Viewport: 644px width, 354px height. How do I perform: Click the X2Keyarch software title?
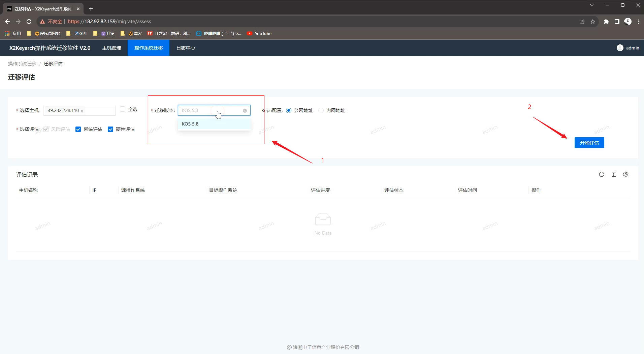coord(50,48)
